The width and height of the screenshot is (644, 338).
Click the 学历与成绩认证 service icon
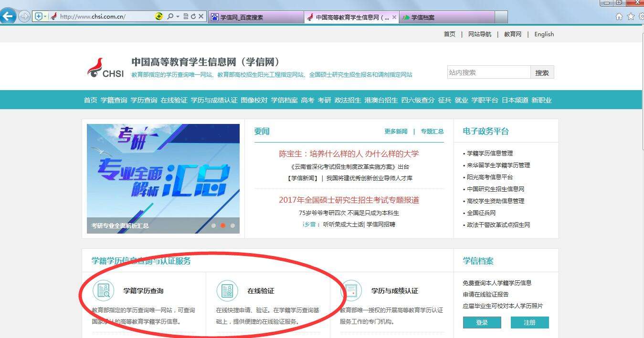[353, 289]
